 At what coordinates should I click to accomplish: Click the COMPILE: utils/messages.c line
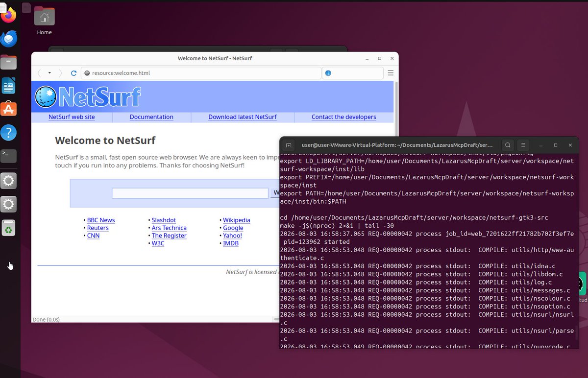pos(425,290)
